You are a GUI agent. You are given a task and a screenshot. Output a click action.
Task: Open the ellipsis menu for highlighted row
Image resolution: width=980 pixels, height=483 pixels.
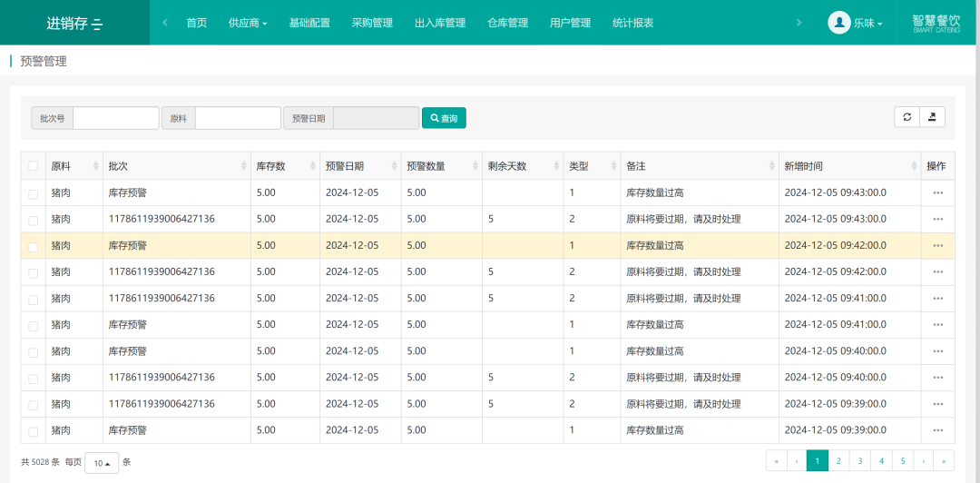pos(937,246)
